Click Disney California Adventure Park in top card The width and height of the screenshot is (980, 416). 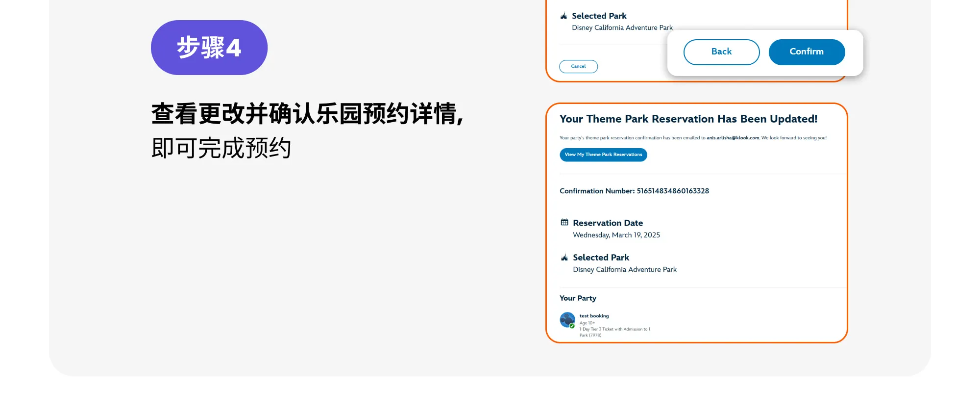[x=622, y=27]
